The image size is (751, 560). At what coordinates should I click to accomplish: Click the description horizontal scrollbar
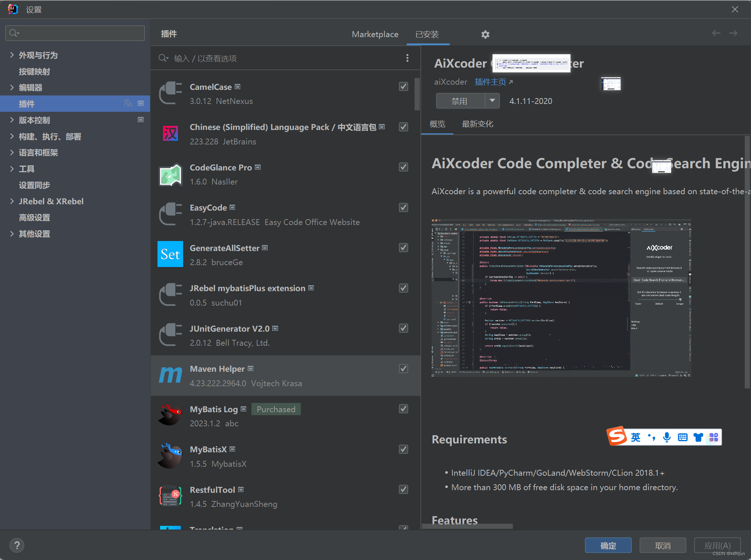467,526
